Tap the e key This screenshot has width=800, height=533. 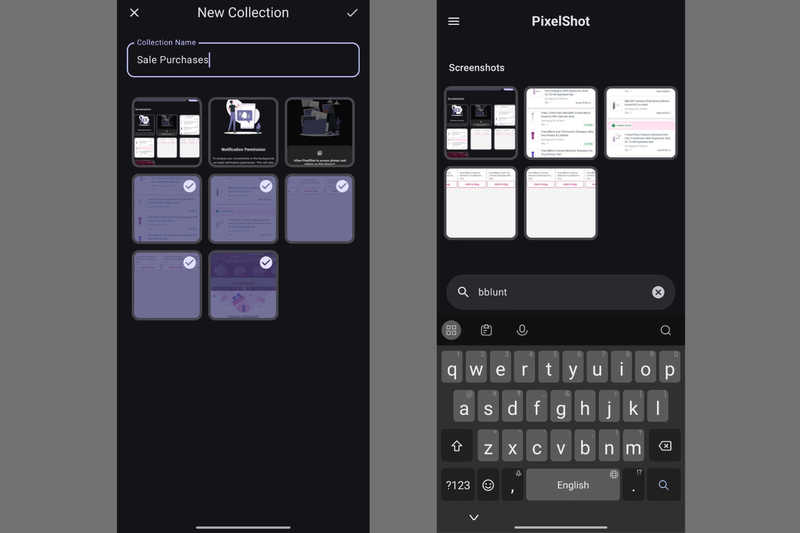click(x=501, y=367)
